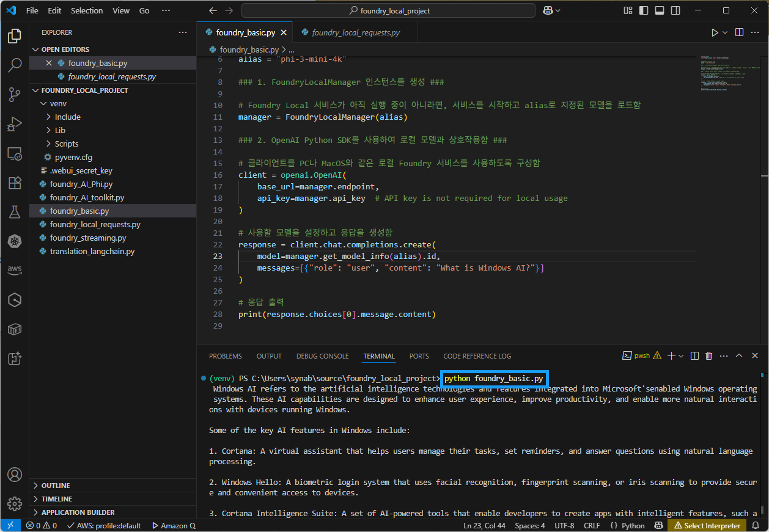The height and width of the screenshot is (532, 769).
Task: Create a new terminal with plus icon
Action: (x=671, y=355)
